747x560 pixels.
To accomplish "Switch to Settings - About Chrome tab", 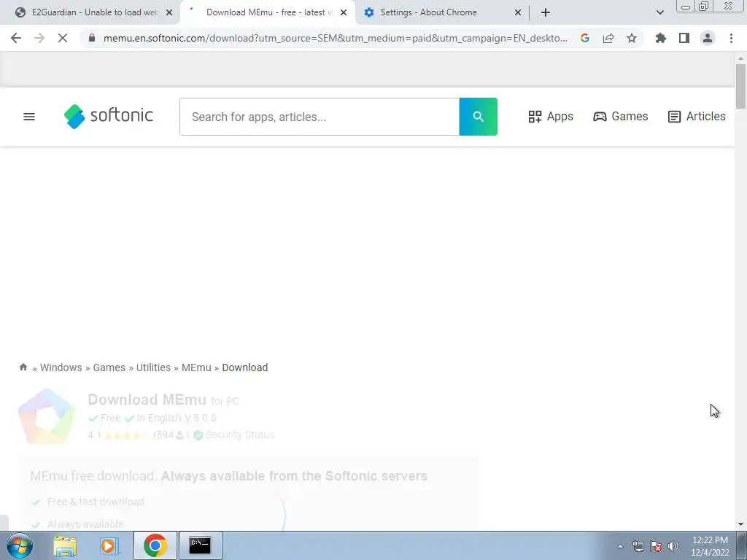I will [428, 12].
